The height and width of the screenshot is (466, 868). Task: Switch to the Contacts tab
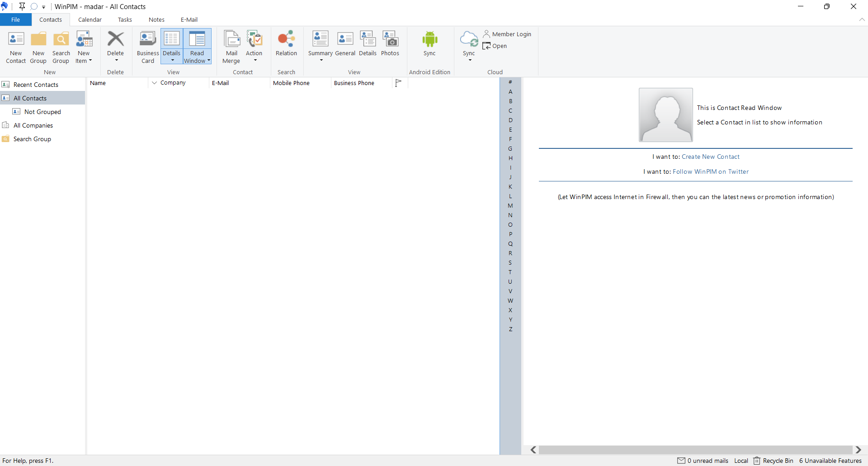click(x=51, y=19)
